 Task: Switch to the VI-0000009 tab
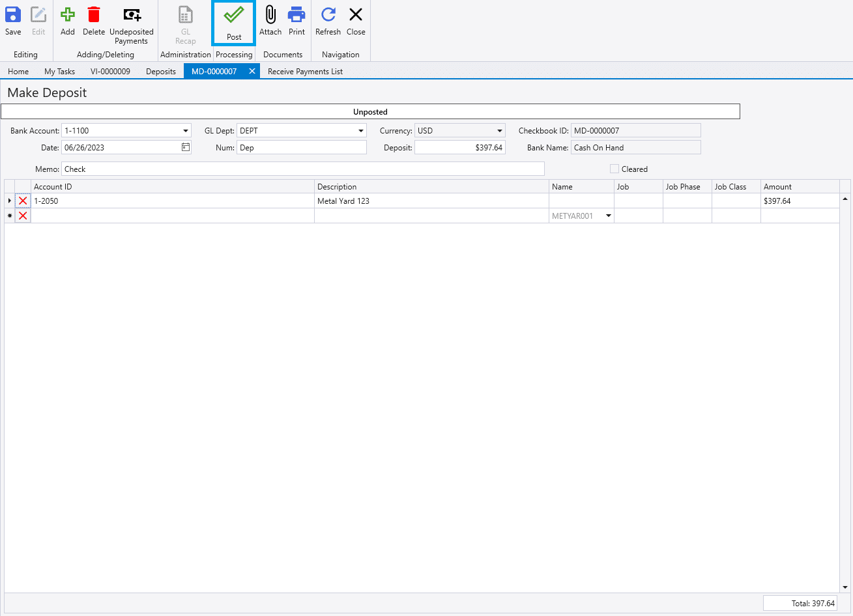[x=110, y=71]
